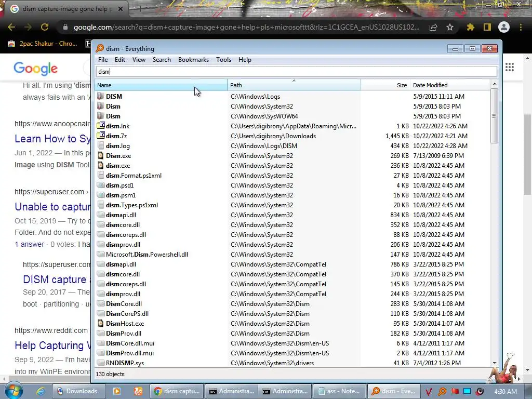This screenshot has width=532, height=399.
Task: Open Chrome side panel icon
Action: tap(487, 27)
